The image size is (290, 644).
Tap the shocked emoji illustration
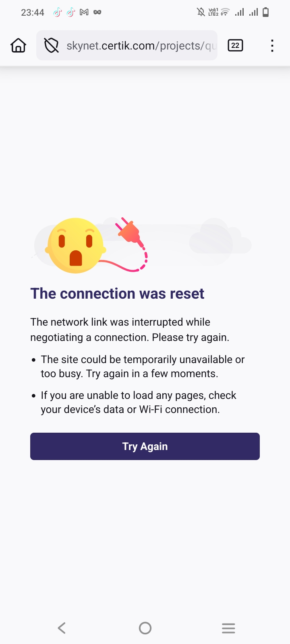click(76, 246)
